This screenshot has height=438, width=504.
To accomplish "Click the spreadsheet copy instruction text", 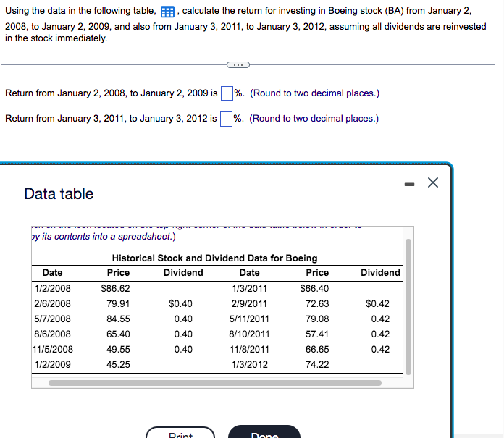I will click(x=104, y=237).
